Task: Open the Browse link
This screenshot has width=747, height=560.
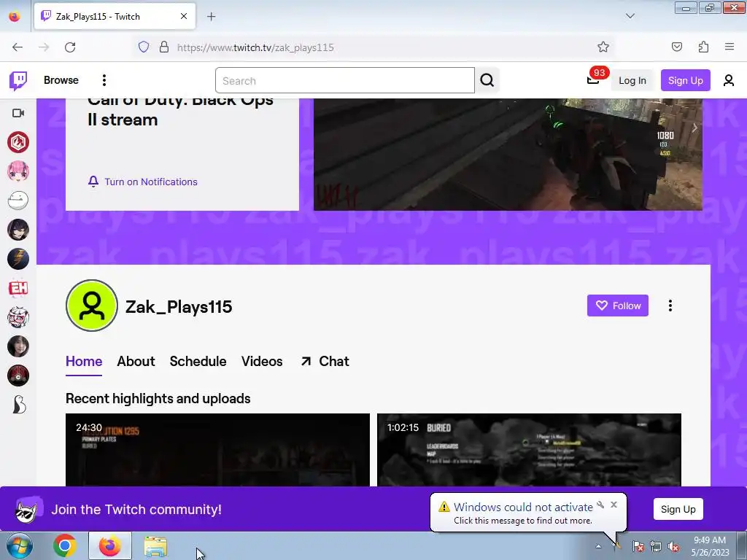Action: [61, 80]
